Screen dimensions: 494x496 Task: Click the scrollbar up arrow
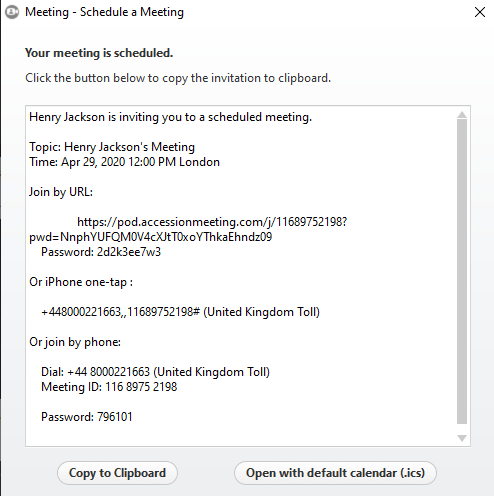[x=462, y=115]
